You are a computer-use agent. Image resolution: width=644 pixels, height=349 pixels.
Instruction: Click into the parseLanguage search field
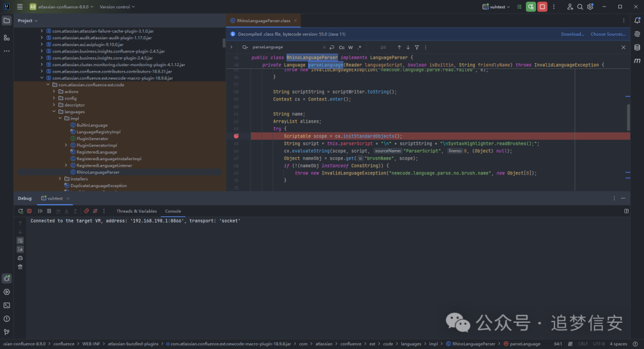[x=286, y=47]
